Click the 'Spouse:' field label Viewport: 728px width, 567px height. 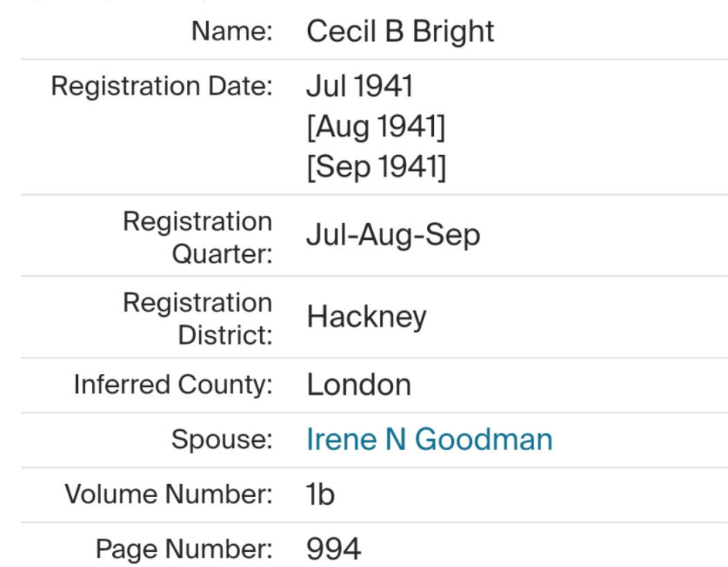(221, 440)
